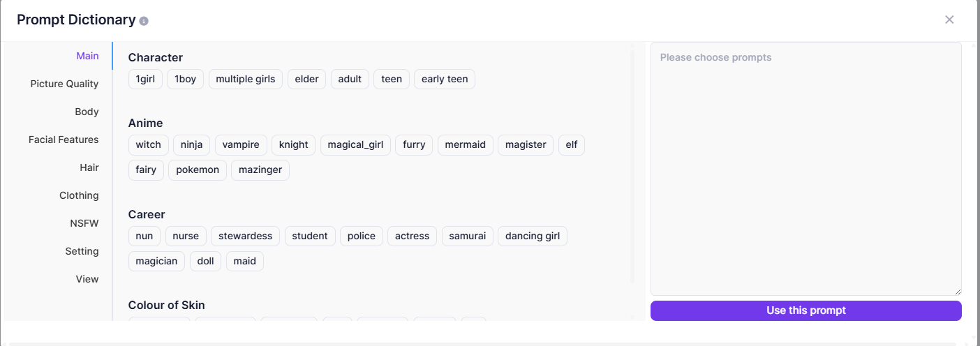Viewport: 980px width, 346px height.
Task: Open the Setting category
Action: coord(82,251)
